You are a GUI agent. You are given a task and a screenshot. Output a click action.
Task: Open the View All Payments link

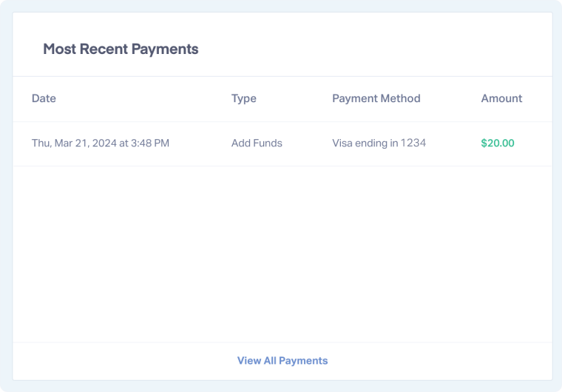[x=282, y=361]
